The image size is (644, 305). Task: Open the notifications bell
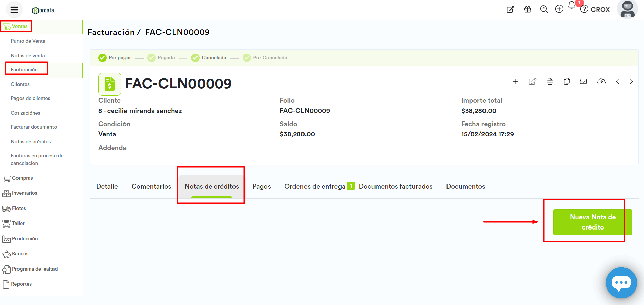pos(571,5)
